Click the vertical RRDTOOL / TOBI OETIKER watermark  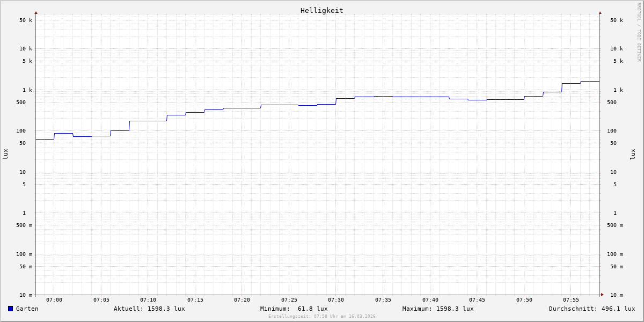(639, 32)
